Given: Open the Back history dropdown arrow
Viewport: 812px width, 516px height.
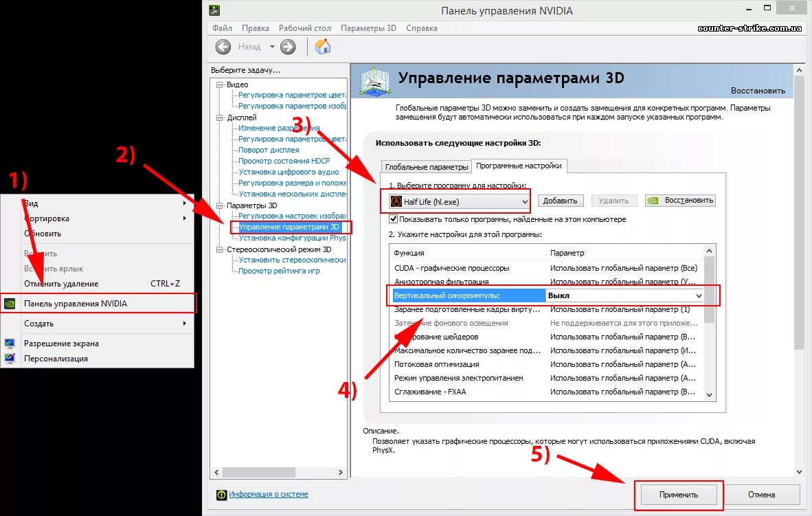Looking at the screenshot, I should click(273, 47).
